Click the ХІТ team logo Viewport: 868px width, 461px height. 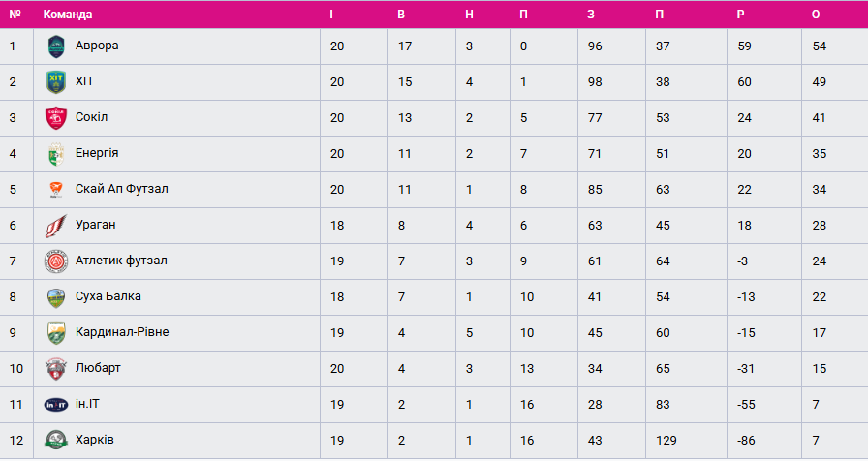tap(55, 81)
